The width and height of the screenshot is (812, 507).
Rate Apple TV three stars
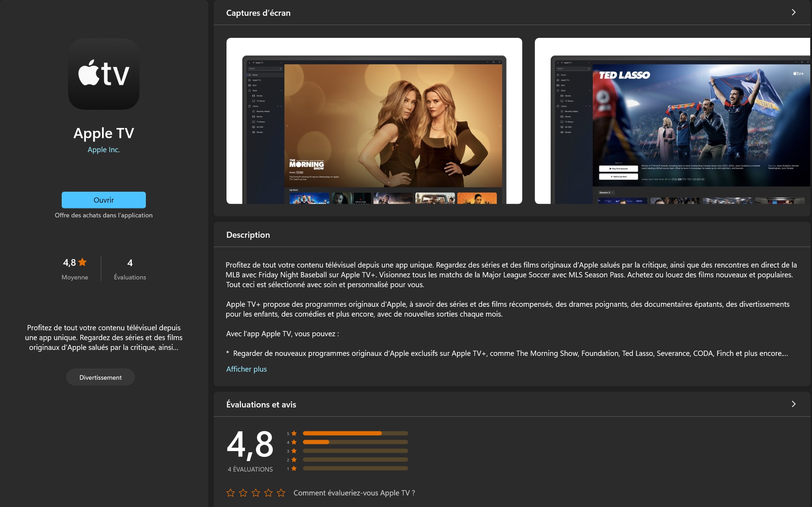pos(256,493)
